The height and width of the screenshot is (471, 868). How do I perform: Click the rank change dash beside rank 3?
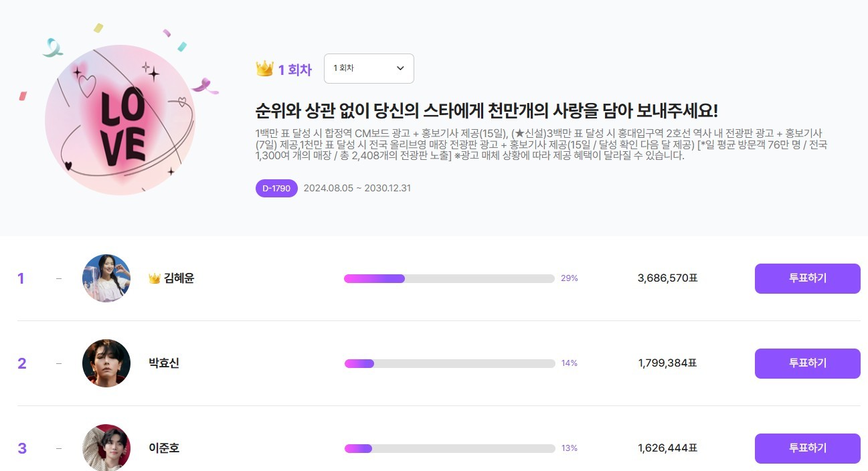[58, 448]
